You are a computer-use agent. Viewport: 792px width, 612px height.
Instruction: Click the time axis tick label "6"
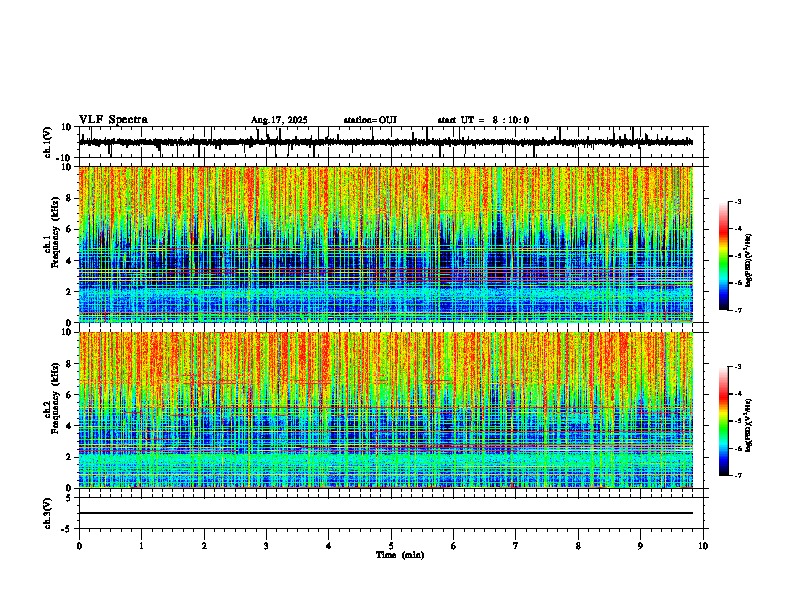454,546
